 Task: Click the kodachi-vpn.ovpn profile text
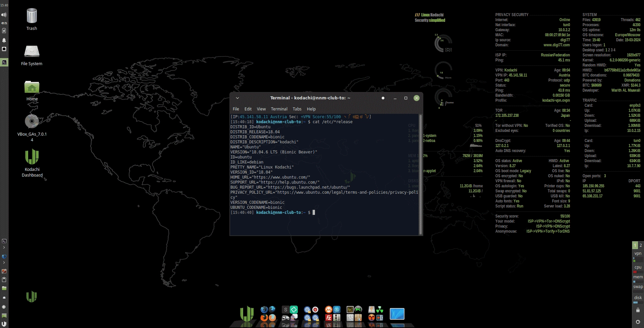coord(556,100)
